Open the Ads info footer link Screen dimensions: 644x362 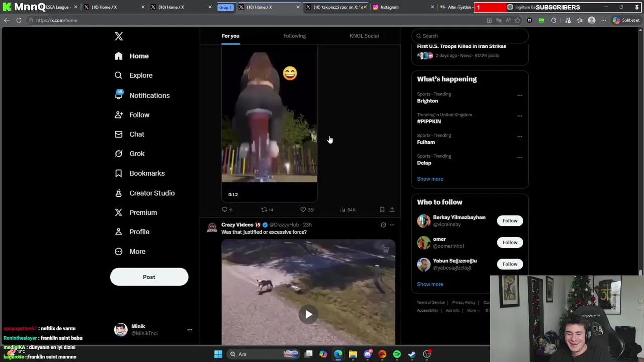click(x=452, y=310)
